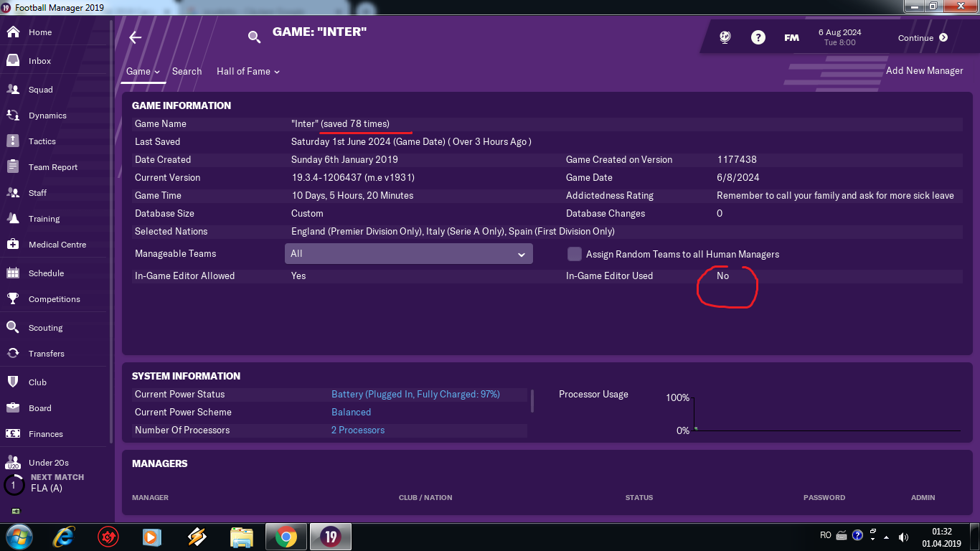Expand the Hall of Fame menu

[248, 71]
